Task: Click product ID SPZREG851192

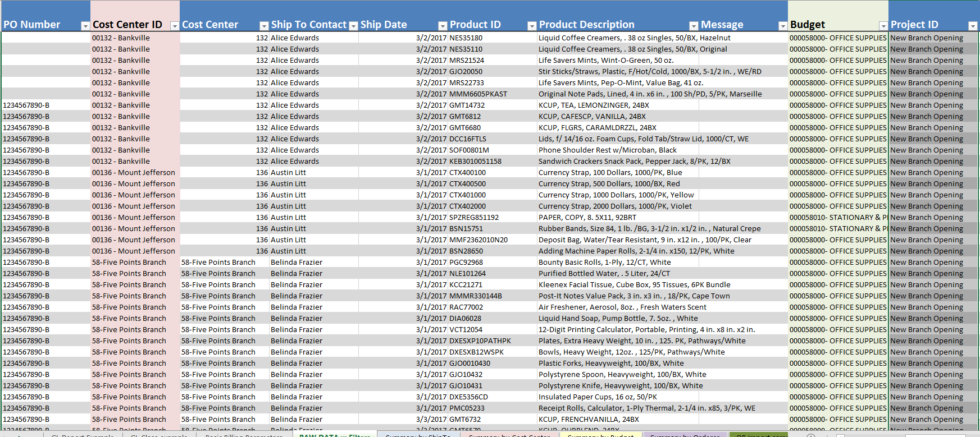Action: coord(474,218)
